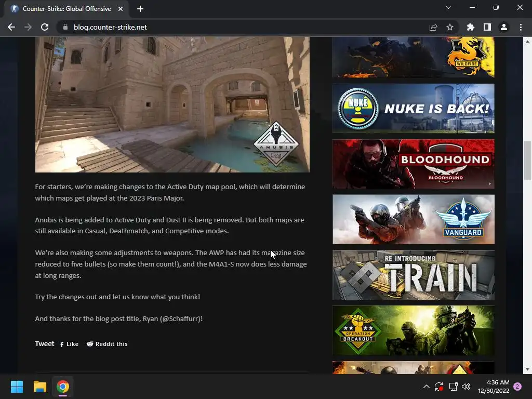
Task: Click the Chrome taskbar icon
Action: 63,387
